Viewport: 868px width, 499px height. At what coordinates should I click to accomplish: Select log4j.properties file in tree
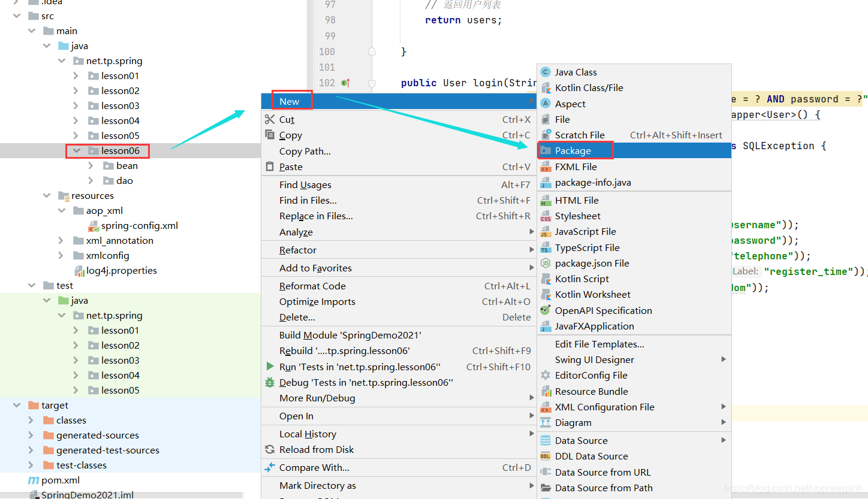tap(122, 270)
